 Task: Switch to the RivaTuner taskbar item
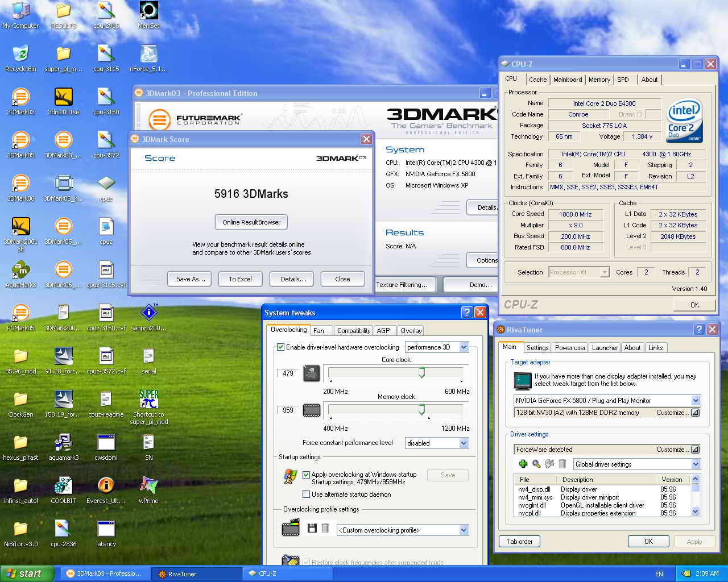(x=196, y=573)
